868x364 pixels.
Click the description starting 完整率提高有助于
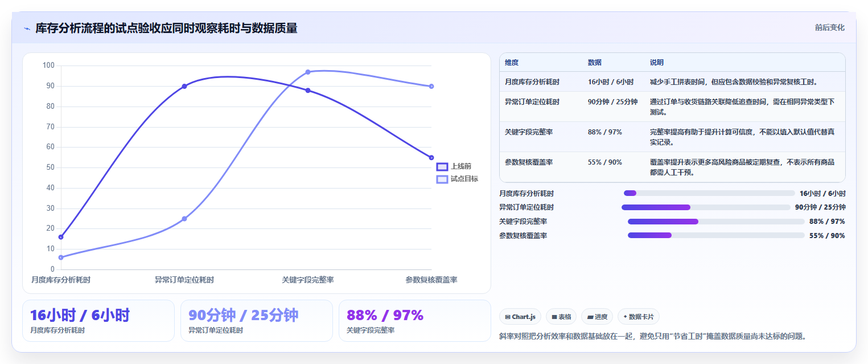pos(742,137)
